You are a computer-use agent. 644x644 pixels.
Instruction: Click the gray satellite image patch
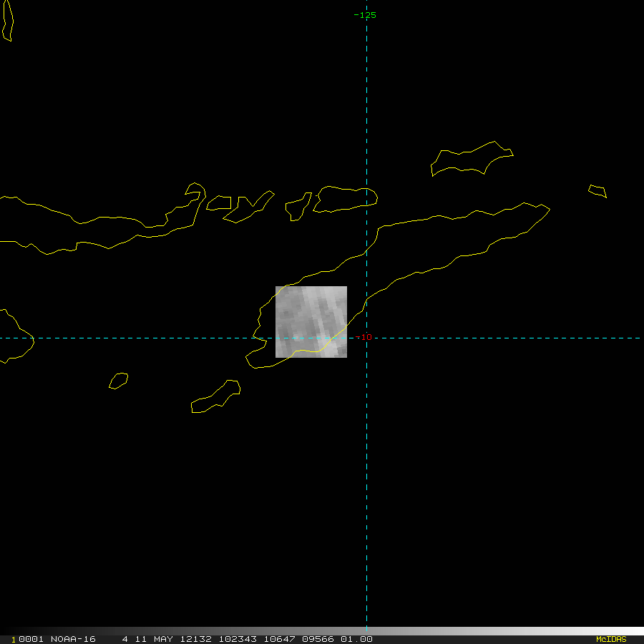click(311, 321)
